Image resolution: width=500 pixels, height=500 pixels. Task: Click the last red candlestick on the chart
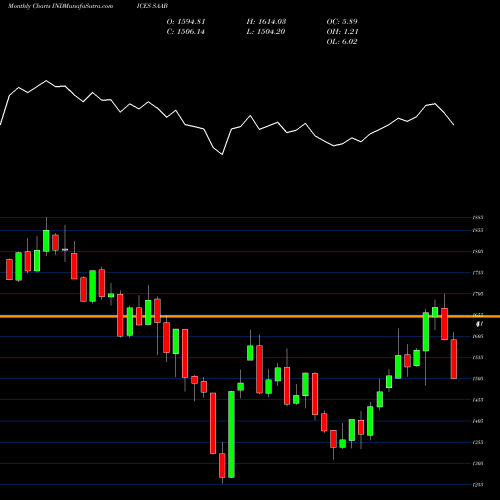click(454, 359)
